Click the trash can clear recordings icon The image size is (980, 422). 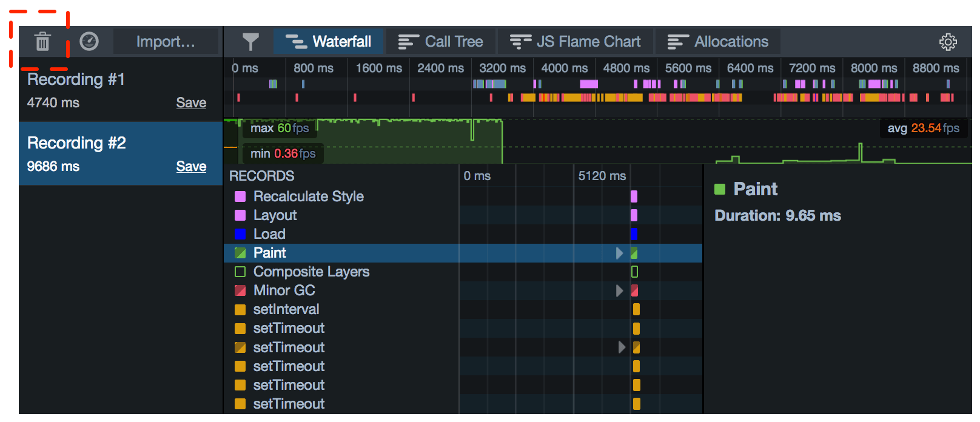click(42, 42)
